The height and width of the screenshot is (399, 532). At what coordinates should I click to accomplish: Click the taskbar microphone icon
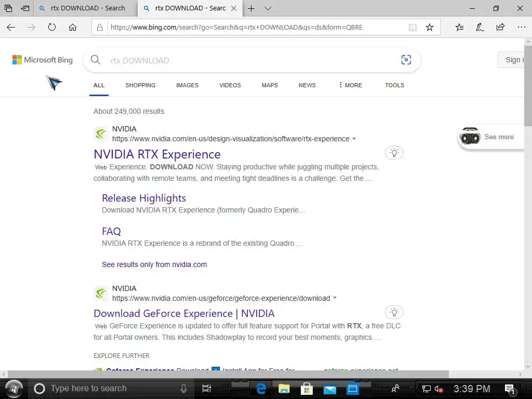(x=183, y=389)
